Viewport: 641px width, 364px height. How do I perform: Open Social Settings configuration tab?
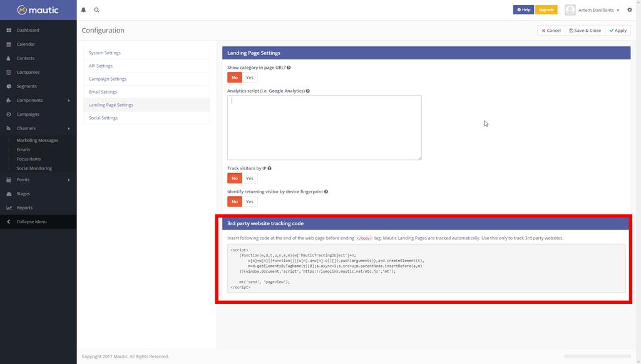click(146, 118)
